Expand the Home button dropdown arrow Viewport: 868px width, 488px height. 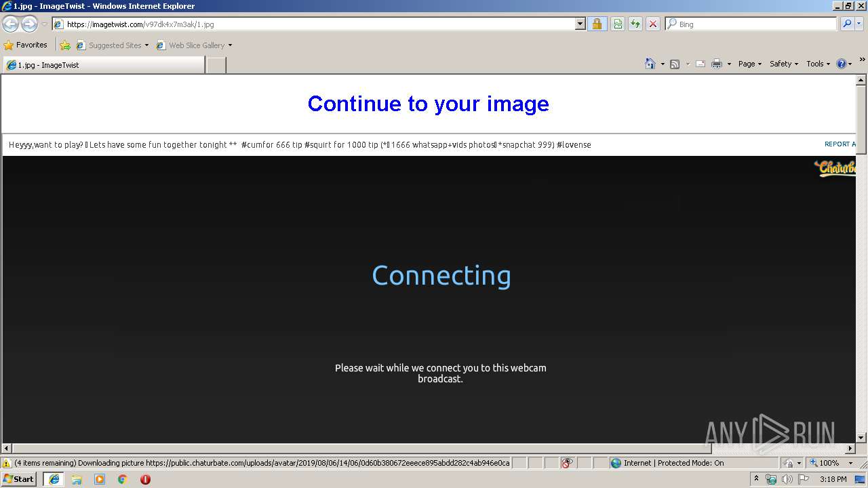coord(663,64)
